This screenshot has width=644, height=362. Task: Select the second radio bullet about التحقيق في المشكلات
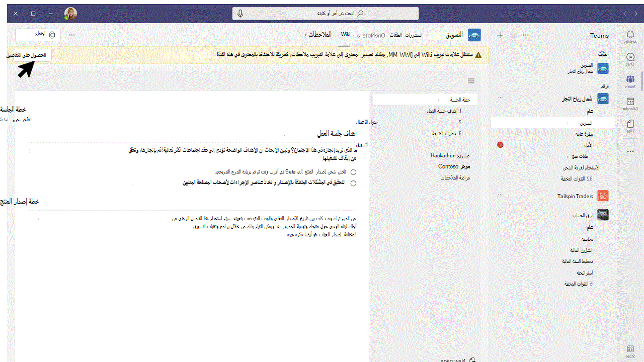tap(353, 183)
